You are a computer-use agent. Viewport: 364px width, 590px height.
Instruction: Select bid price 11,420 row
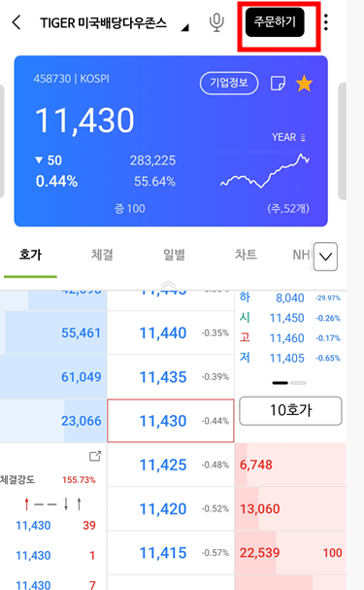click(x=171, y=509)
